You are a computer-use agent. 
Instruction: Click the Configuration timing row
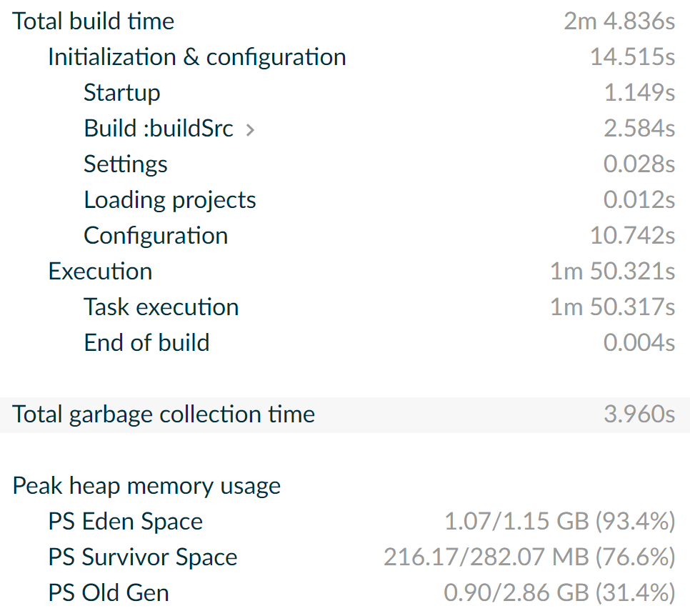pos(156,236)
